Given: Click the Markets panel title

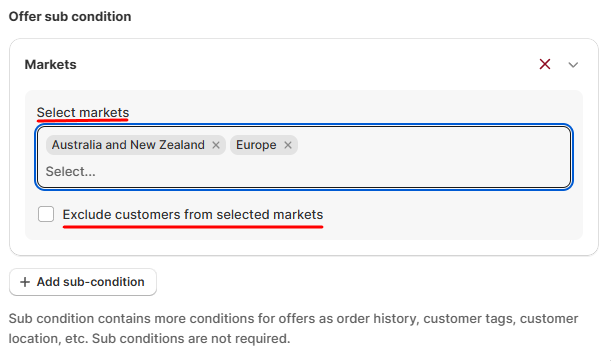Looking at the screenshot, I should click(51, 64).
